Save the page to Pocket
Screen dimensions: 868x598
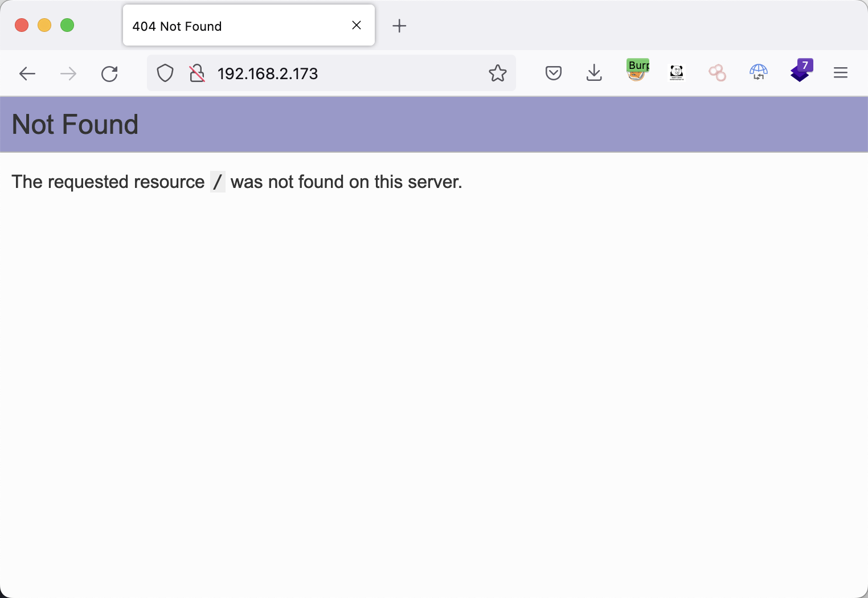click(x=553, y=73)
